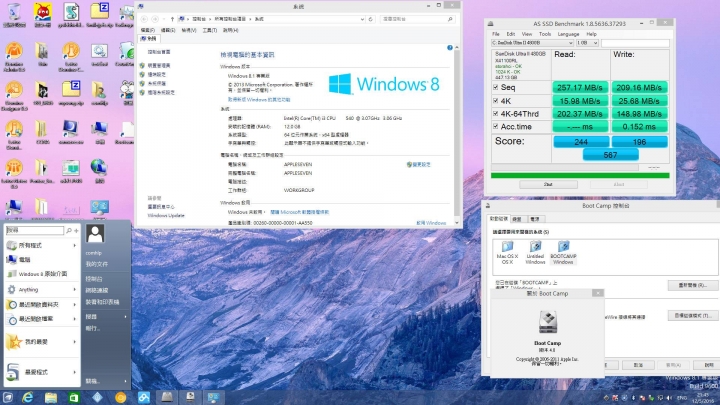The image size is (720, 405).
Task: Switch to the active System taskbar item
Action: coord(214,397)
